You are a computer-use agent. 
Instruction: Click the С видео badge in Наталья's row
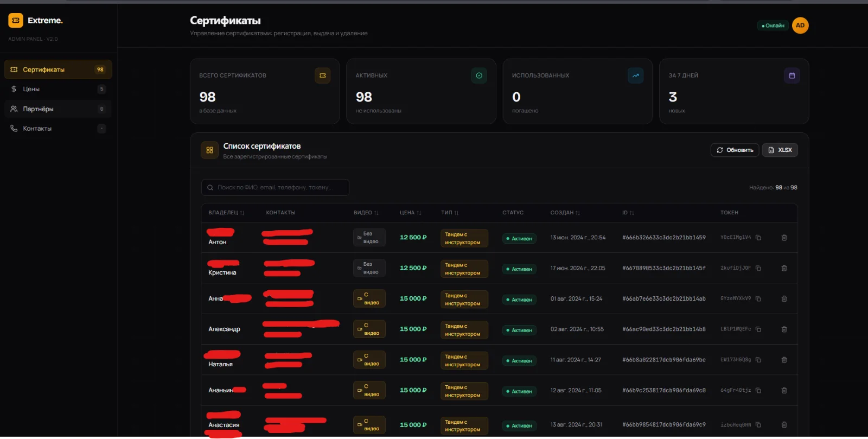tap(369, 360)
